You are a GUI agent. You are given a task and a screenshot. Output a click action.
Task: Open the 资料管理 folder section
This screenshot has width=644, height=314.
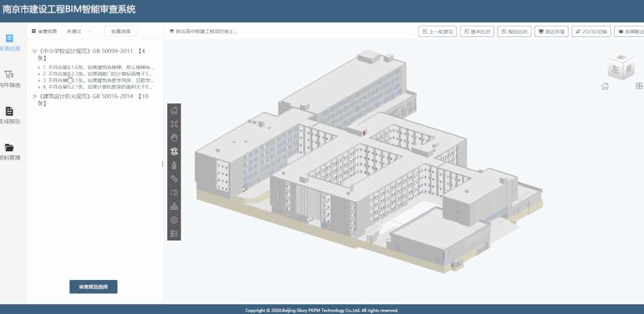pos(10,152)
